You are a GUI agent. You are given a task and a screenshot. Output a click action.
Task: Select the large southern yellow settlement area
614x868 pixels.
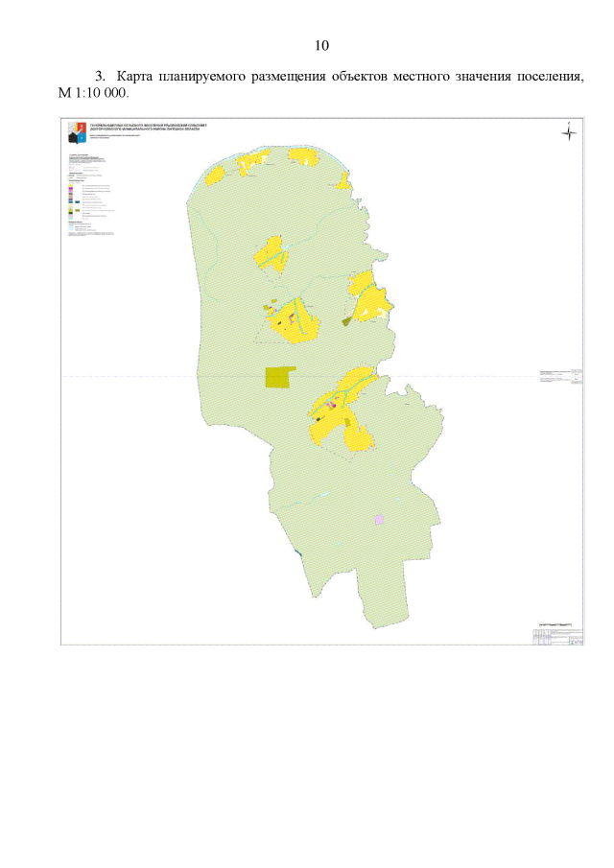(343, 411)
